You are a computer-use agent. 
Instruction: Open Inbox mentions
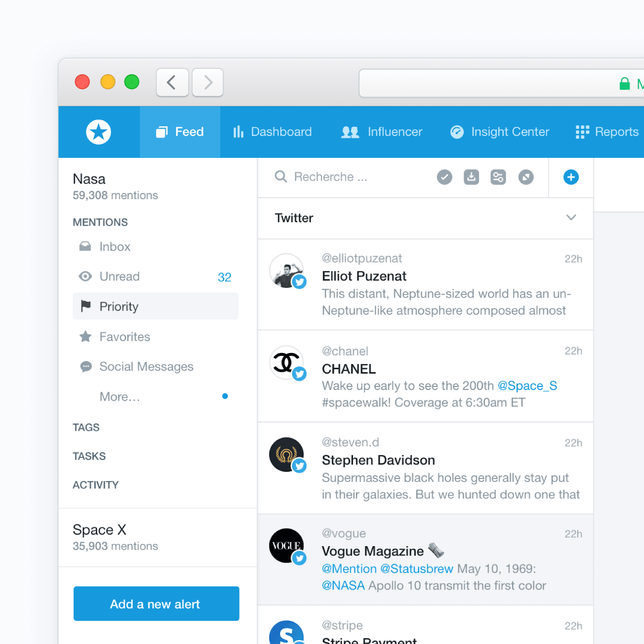click(x=155, y=246)
